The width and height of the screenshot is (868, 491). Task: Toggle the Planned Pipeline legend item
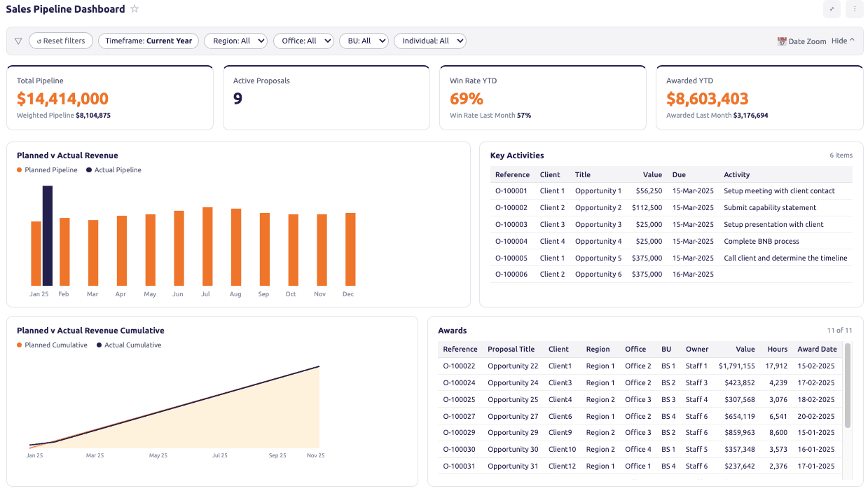click(47, 170)
